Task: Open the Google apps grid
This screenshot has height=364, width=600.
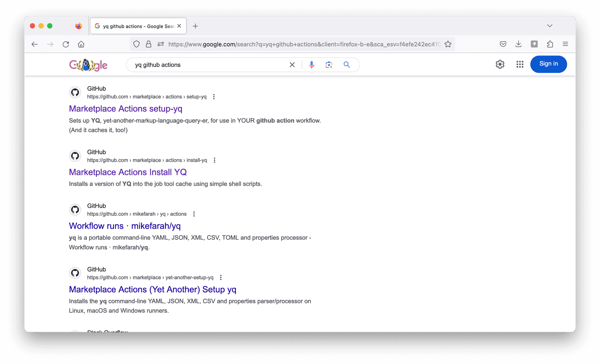Action: click(x=520, y=64)
